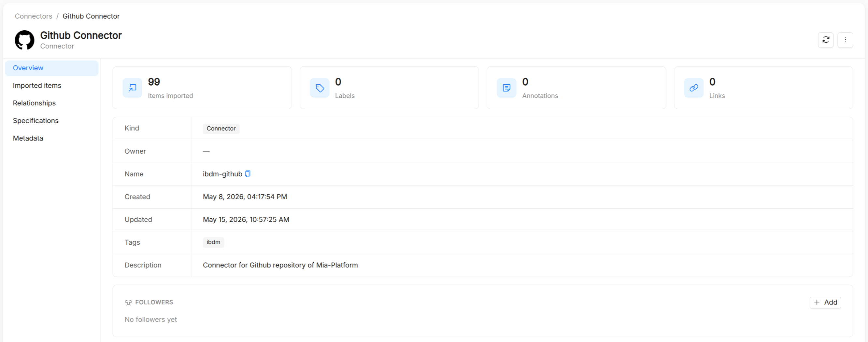Open the three-dot more options menu

point(845,40)
